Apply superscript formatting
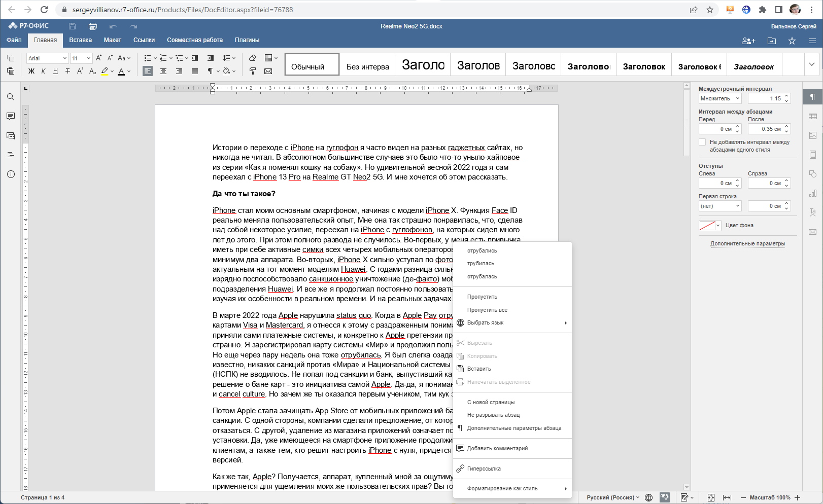The height and width of the screenshot is (504, 823). (x=80, y=71)
